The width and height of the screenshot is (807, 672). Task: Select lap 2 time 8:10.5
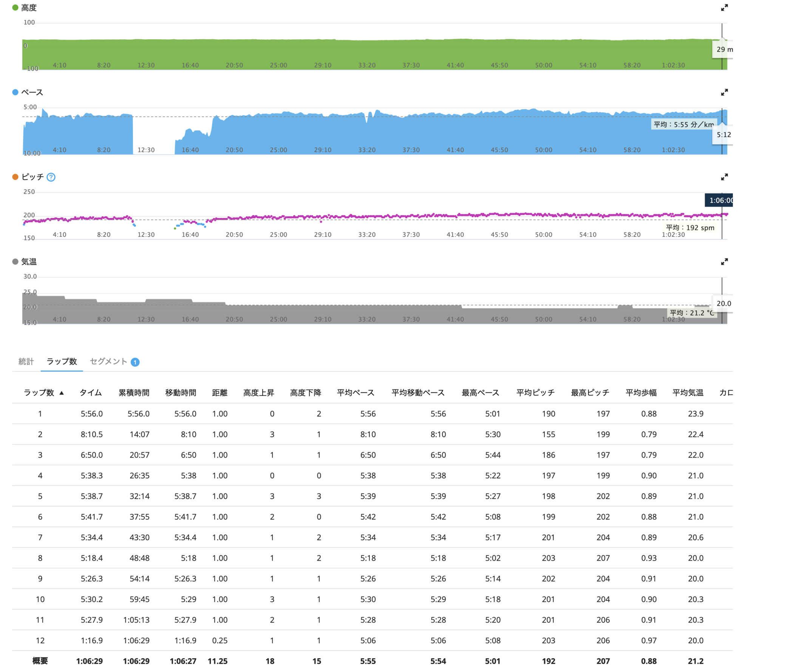pyautogui.click(x=91, y=434)
